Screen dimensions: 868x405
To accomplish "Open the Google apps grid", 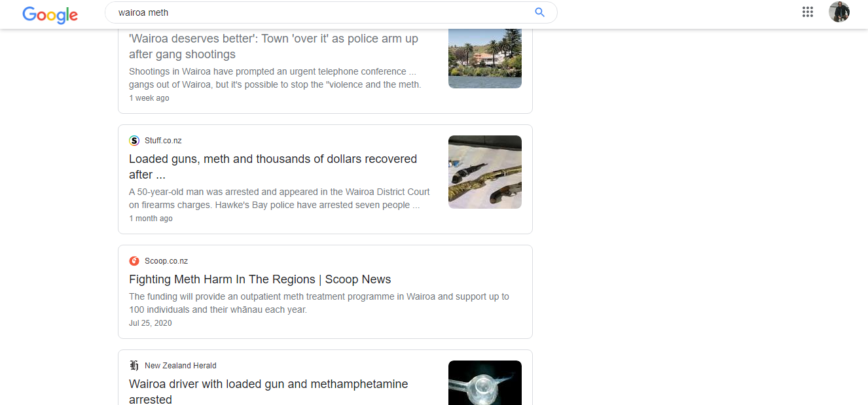I will coord(808,12).
